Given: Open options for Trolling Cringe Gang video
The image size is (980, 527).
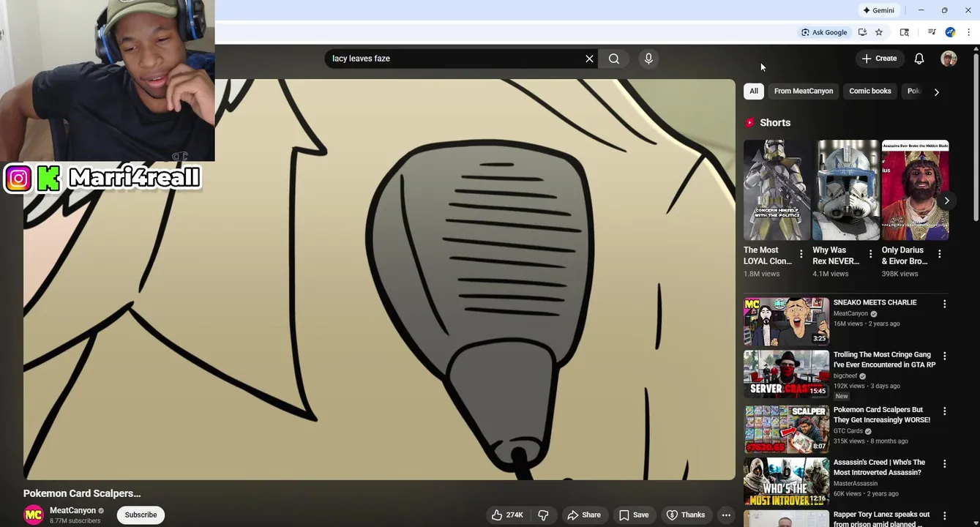Looking at the screenshot, I should 944,356.
